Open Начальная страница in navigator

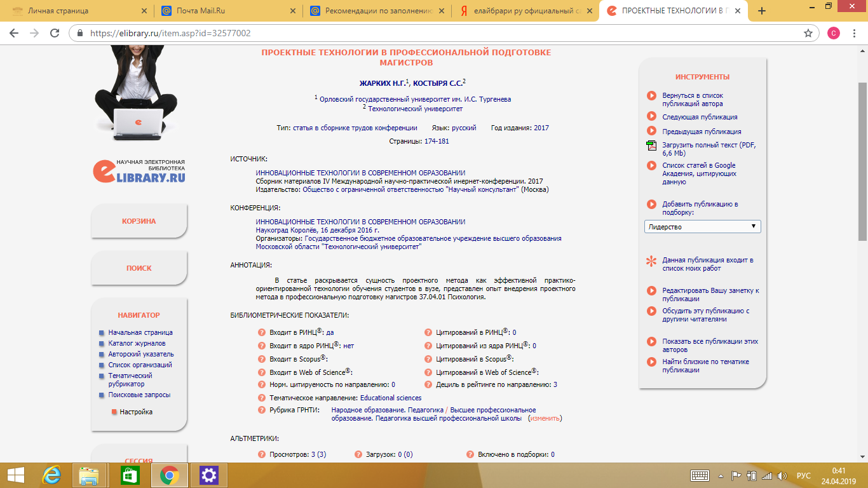coord(140,332)
